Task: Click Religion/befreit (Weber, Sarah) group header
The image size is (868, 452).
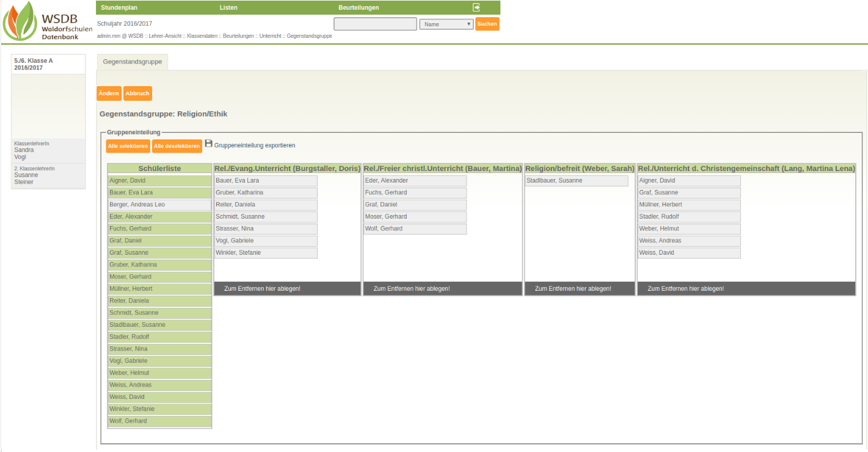Action: coord(580,169)
